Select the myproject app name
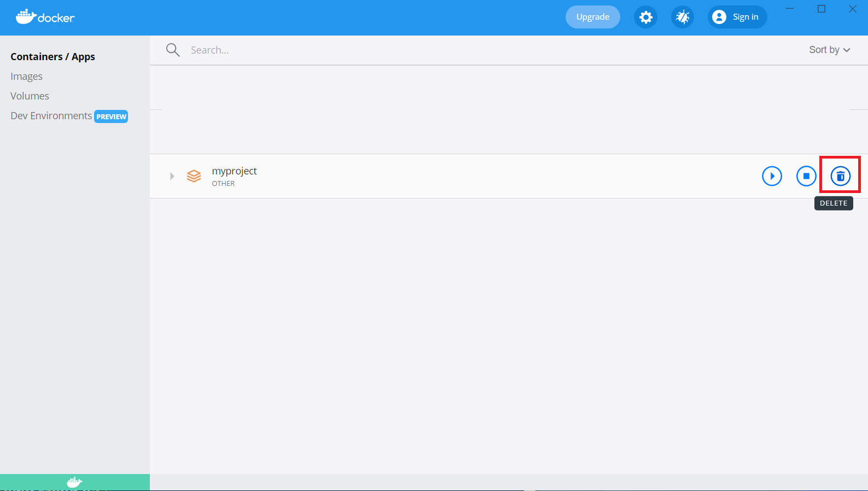The image size is (868, 491). 234,171
